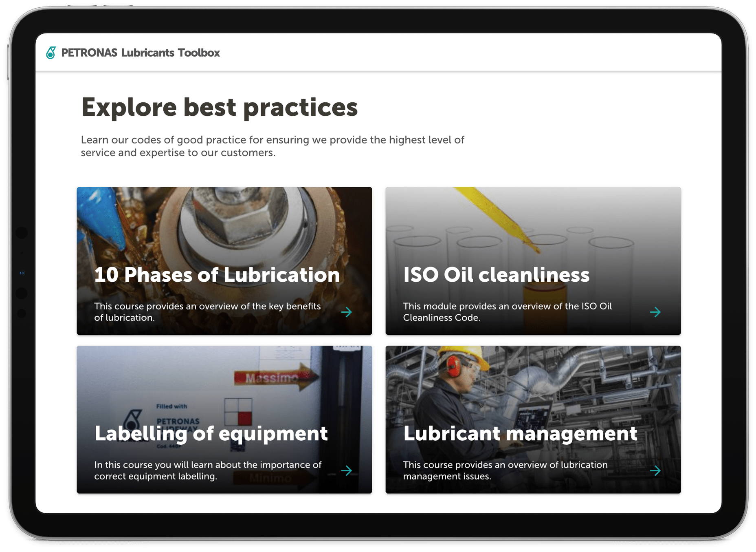Click description about correct equipment labelling
Screen dimensions: 756x552
click(x=208, y=470)
